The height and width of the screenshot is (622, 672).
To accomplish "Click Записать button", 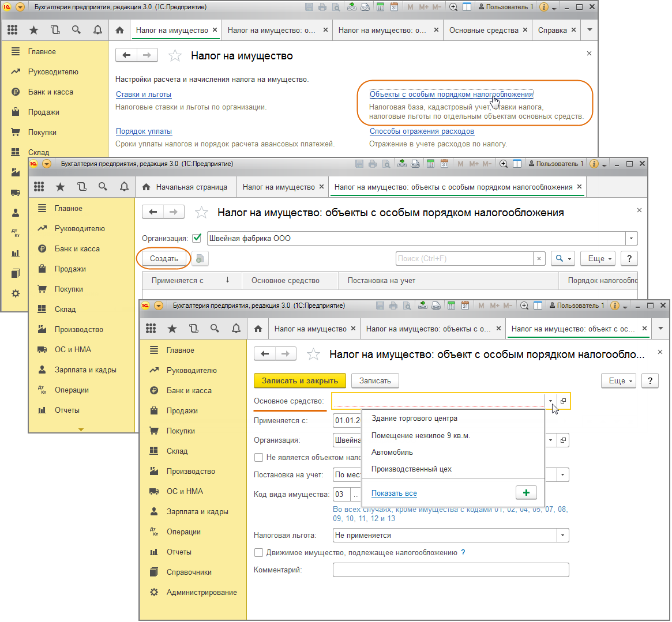I will (375, 380).
